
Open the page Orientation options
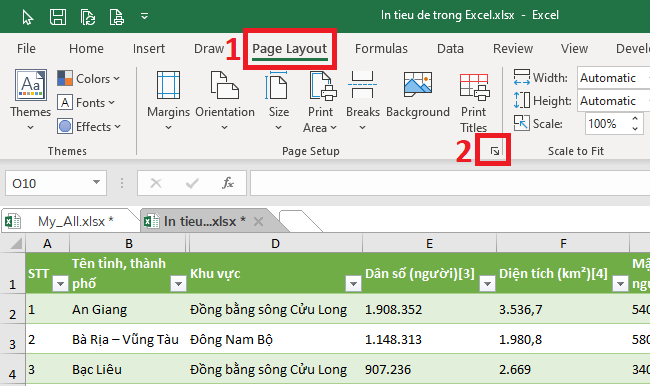tap(225, 101)
